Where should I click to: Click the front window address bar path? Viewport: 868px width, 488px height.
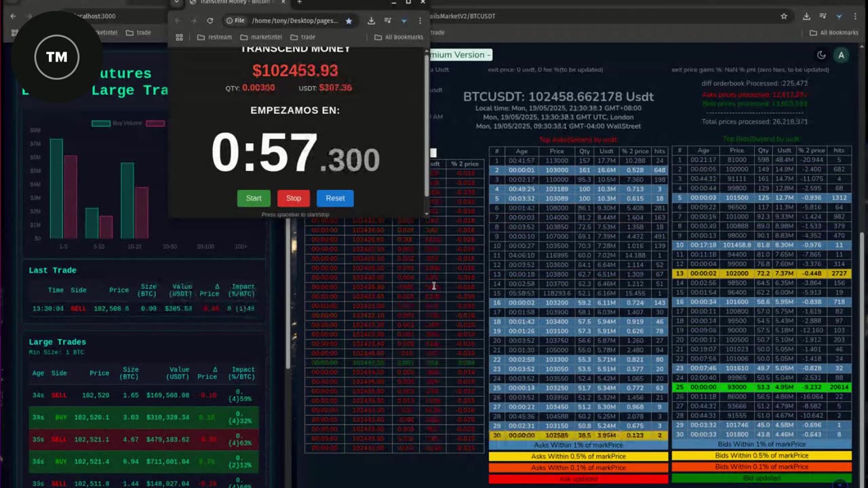pos(294,21)
